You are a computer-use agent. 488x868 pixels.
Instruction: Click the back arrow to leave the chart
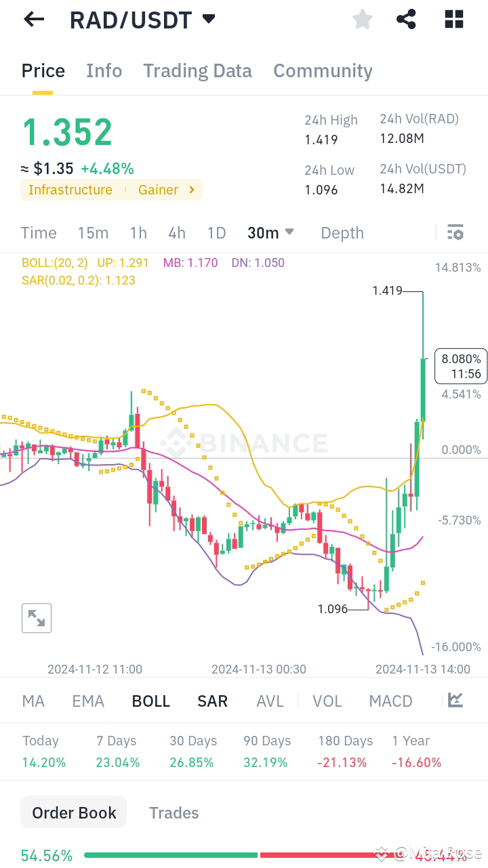click(x=33, y=19)
